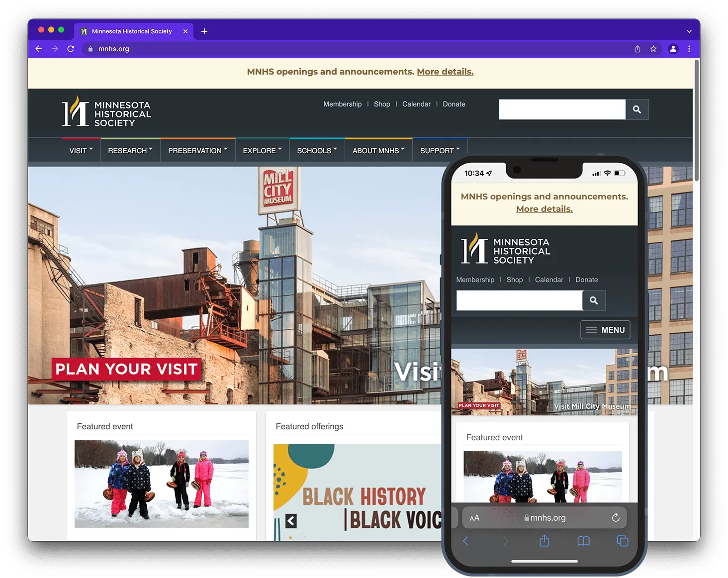
Task: Open Membership link in desktop header
Action: coord(343,104)
